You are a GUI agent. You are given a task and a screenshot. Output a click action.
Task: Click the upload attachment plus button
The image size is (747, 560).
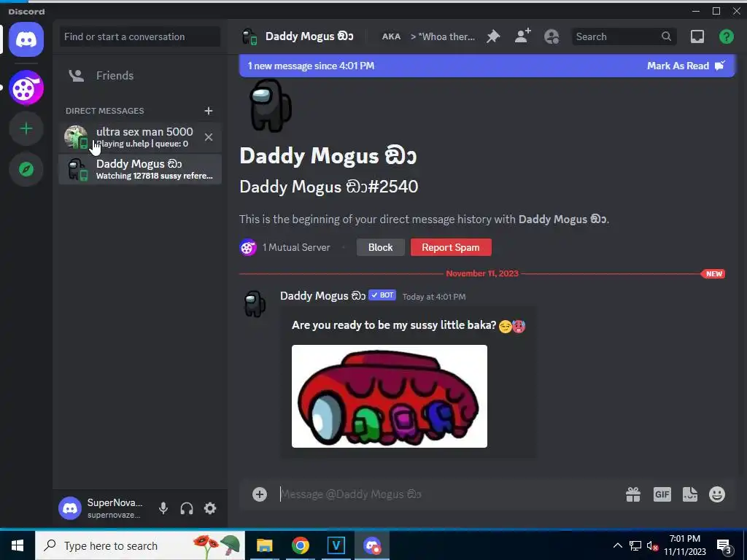tap(260, 494)
